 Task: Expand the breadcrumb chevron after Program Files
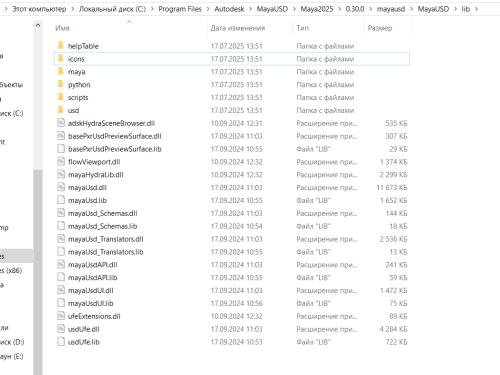[x=208, y=9]
